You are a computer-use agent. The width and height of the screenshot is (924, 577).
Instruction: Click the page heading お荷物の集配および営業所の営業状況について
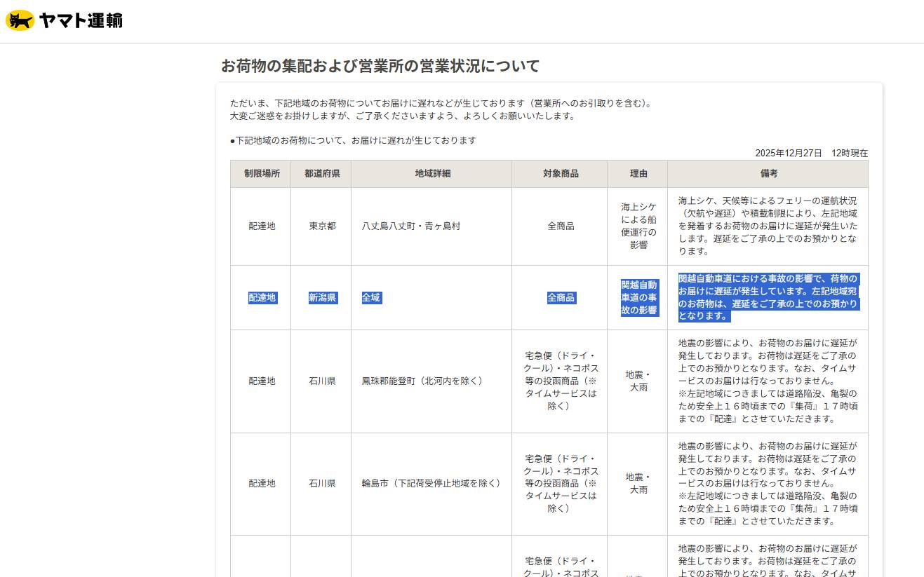tap(380, 66)
